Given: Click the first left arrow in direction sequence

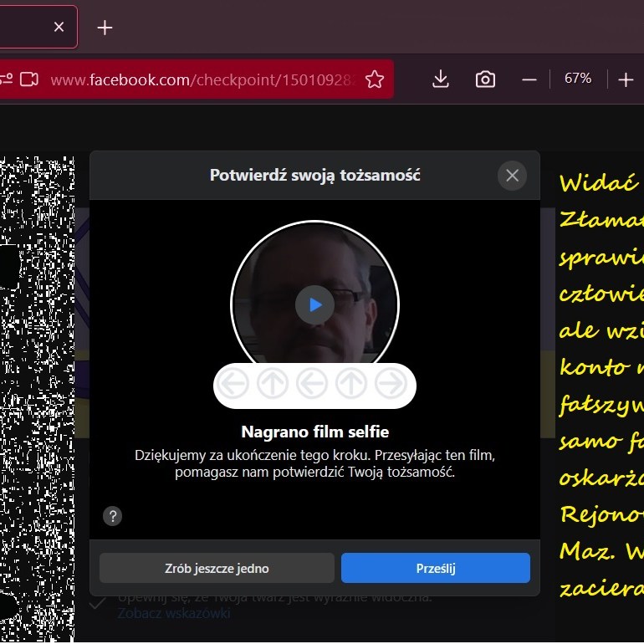Looking at the screenshot, I should pyautogui.click(x=233, y=384).
